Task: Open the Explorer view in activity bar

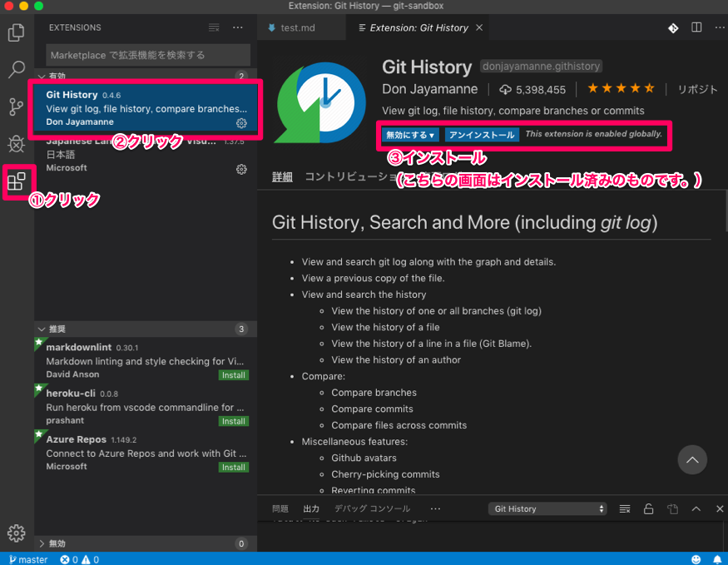Action: 17,32
